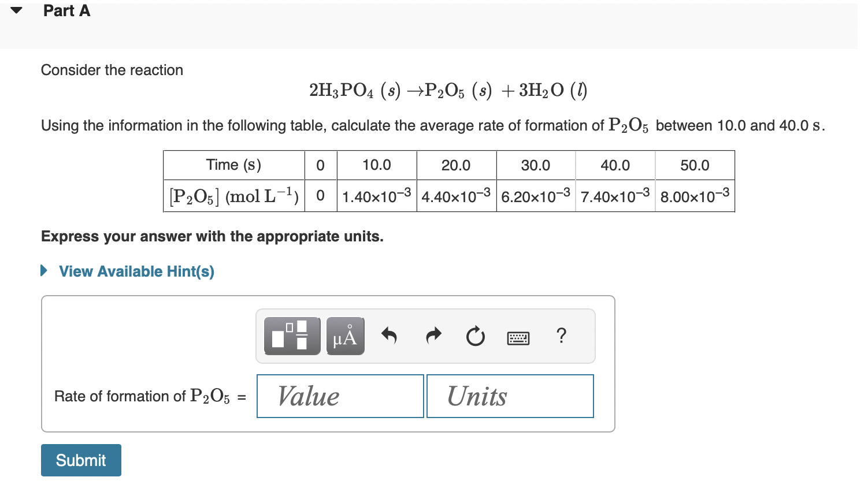Image resolution: width=868 pixels, height=492 pixels.
Task: Click inside the answer entry box
Action: coord(327,363)
